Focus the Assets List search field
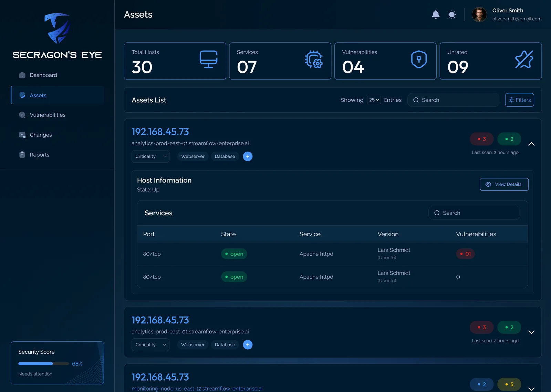This screenshot has width=551, height=392. (453, 100)
